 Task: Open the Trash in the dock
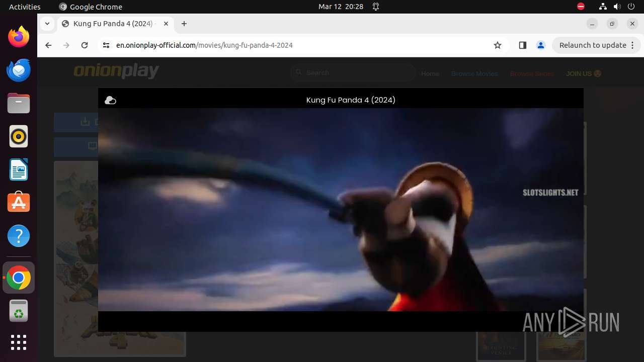(x=19, y=311)
